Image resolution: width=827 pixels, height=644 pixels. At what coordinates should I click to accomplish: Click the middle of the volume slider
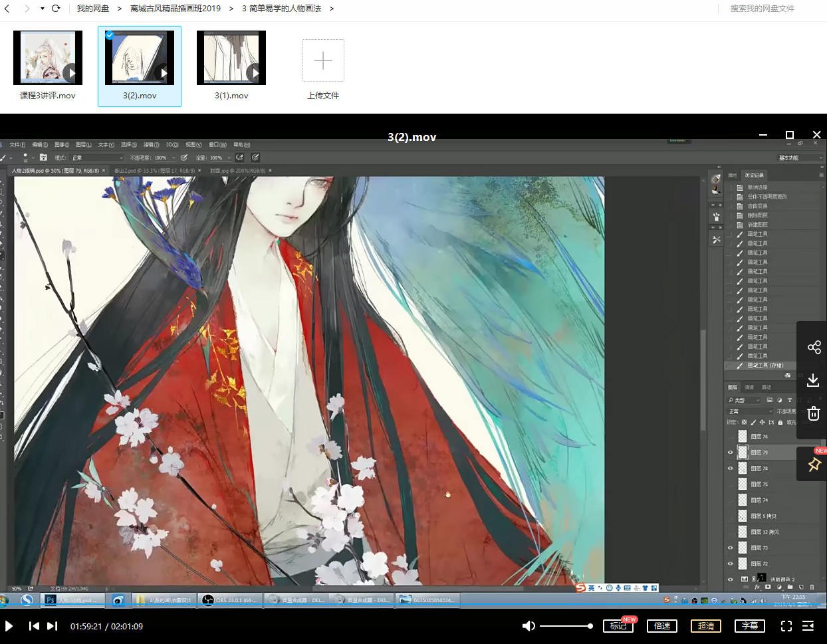point(565,625)
